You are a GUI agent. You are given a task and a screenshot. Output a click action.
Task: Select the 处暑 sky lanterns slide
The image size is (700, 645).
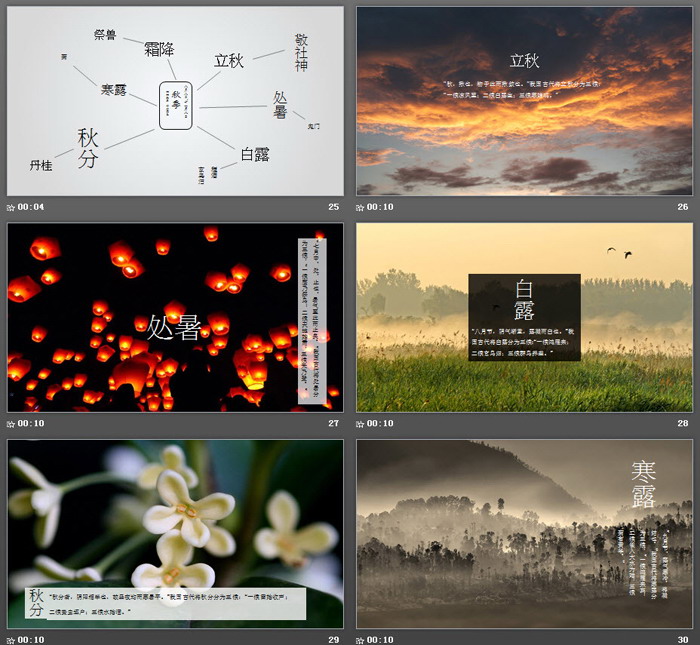tap(175, 317)
